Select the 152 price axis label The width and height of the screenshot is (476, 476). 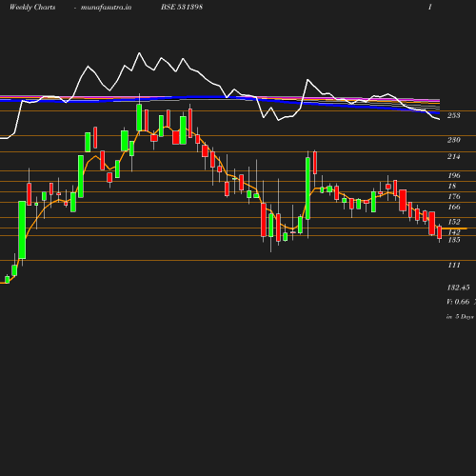click(x=454, y=222)
